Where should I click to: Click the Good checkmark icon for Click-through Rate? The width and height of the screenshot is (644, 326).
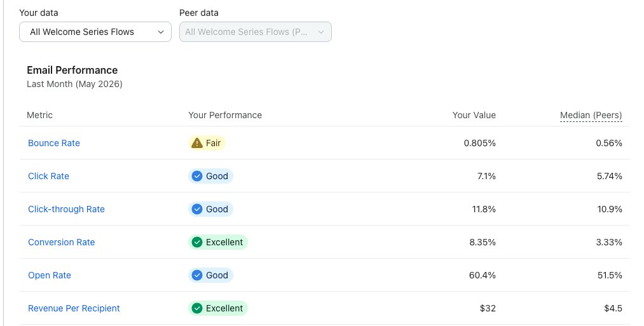click(197, 209)
